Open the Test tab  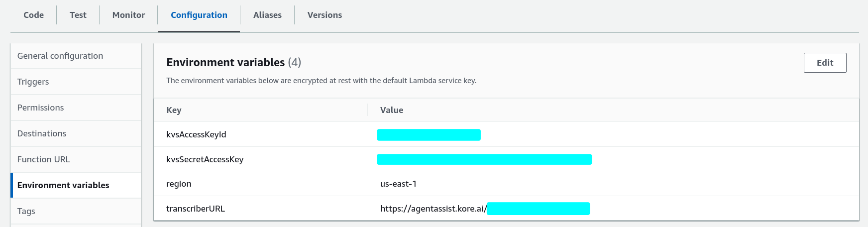point(78,15)
